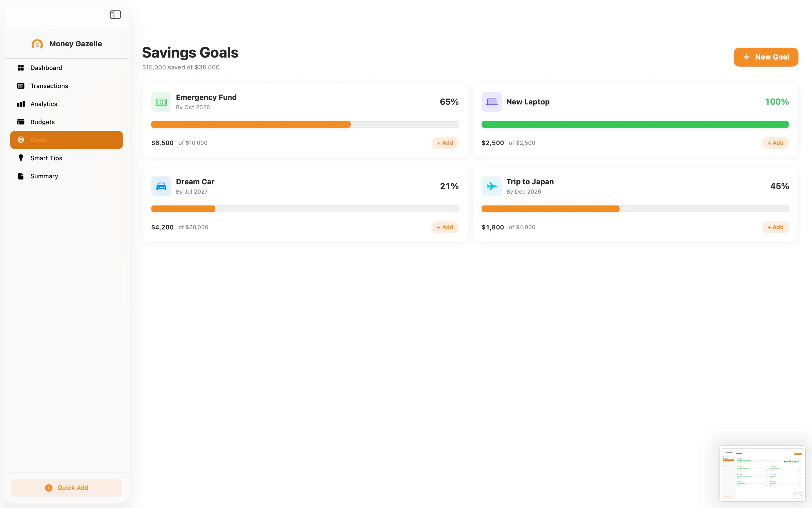Image resolution: width=812 pixels, height=508 pixels.
Task: Click the Analytics bar chart icon
Action: pos(21,104)
